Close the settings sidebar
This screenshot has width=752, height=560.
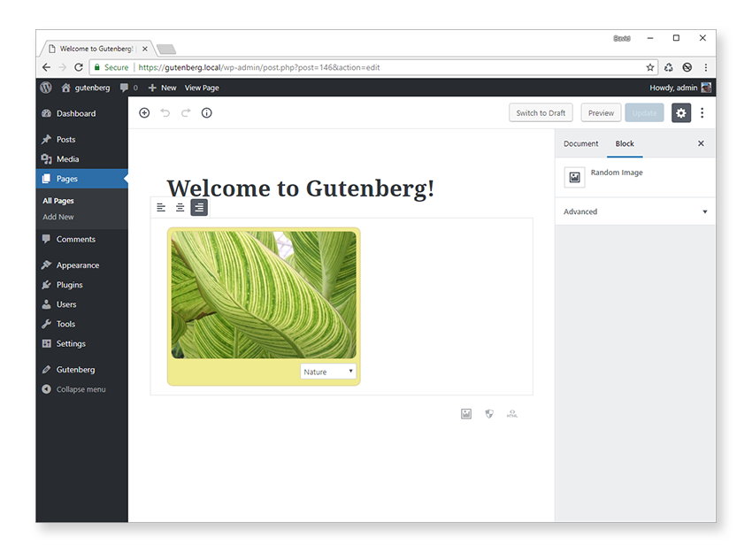701,143
